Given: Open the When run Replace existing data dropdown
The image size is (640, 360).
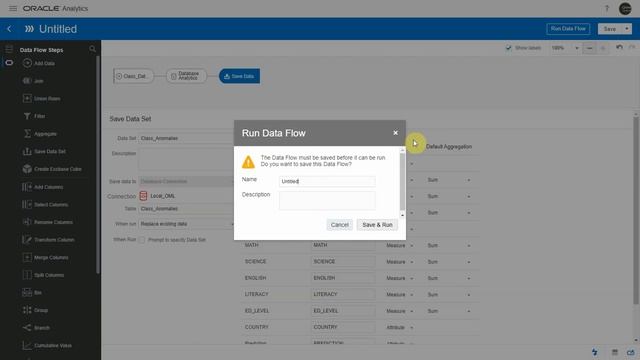Looking at the screenshot, I should click(x=186, y=224).
